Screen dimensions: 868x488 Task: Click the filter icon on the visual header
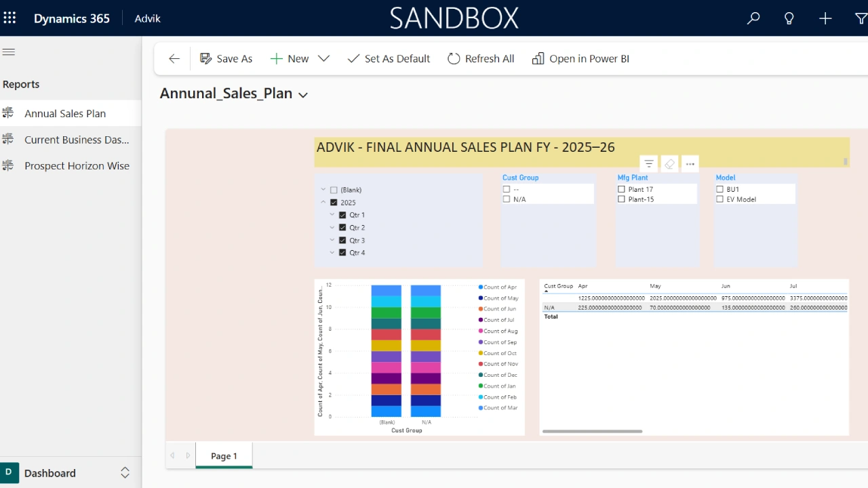[649, 164]
